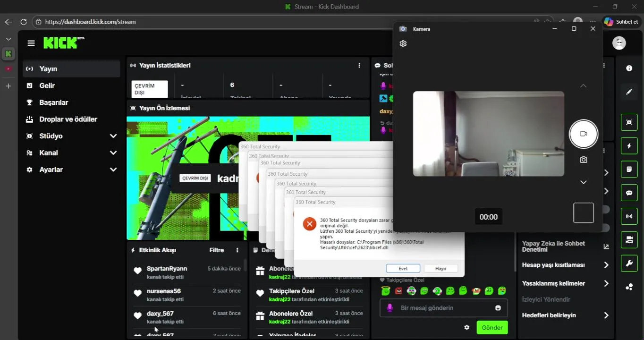Start video recording in Camera window

[584, 134]
